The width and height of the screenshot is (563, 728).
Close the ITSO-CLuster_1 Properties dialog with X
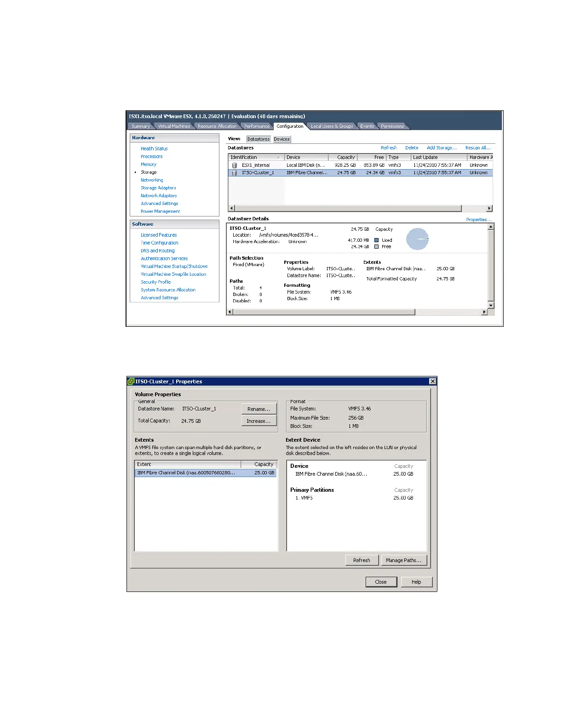432,381
